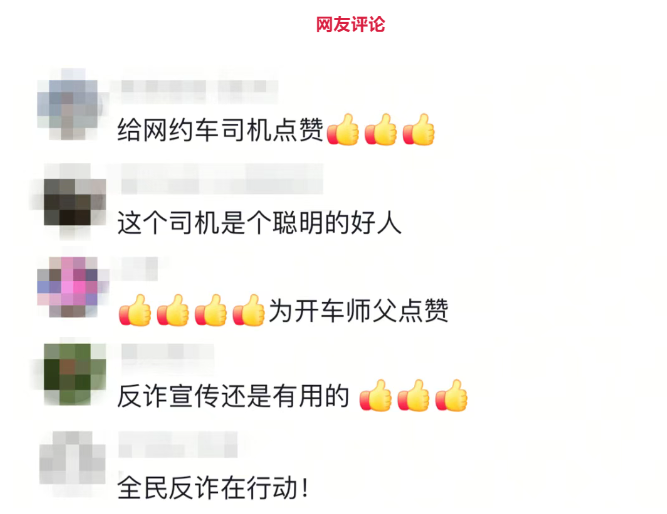667x514 pixels.
Task: Select the comment text 给网约车司机点赞
Action: (x=220, y=129)
